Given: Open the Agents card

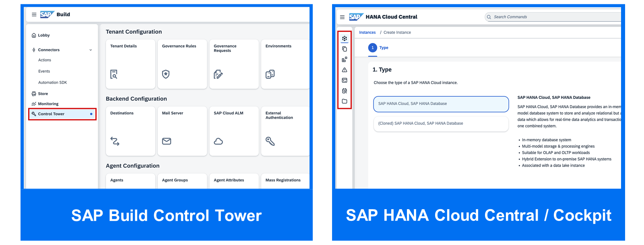Looking at the screenshot, I should point(130,181).
